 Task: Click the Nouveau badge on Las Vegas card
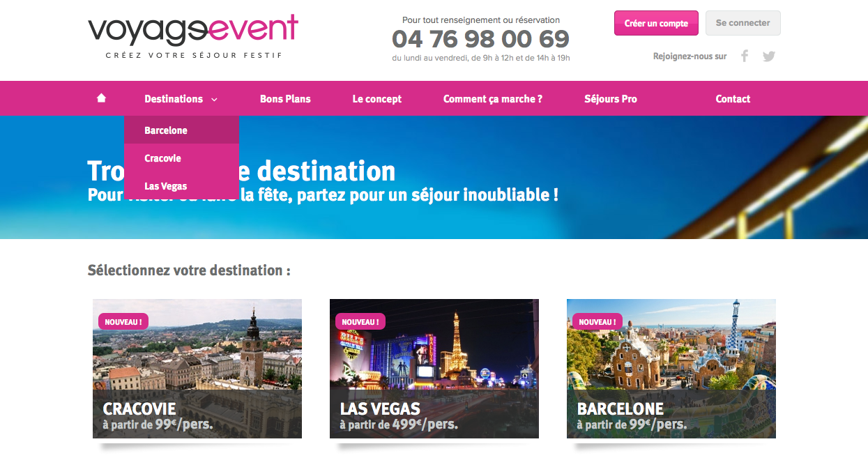360,321
